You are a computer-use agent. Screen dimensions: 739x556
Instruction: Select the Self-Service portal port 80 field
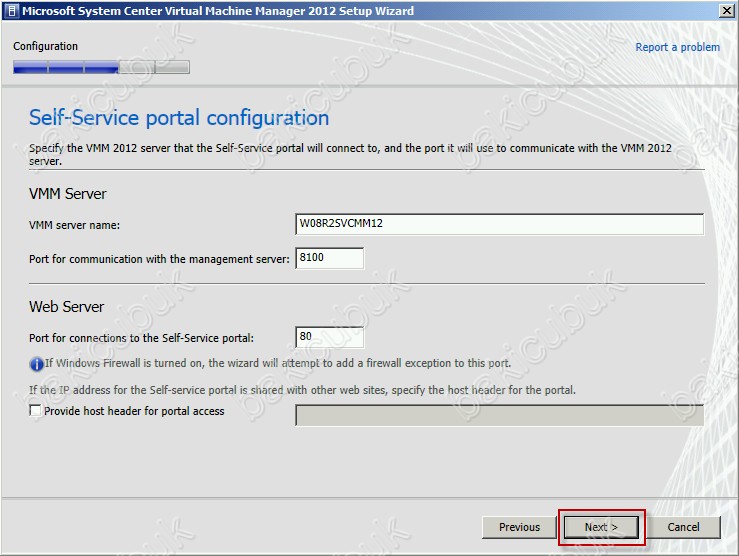pos(329,337)
